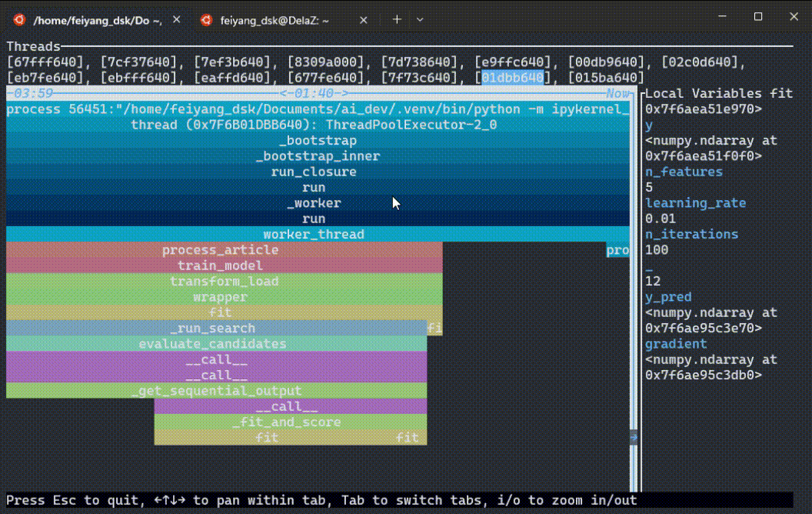Select the evaluate_candidates frame

(212, 344)
